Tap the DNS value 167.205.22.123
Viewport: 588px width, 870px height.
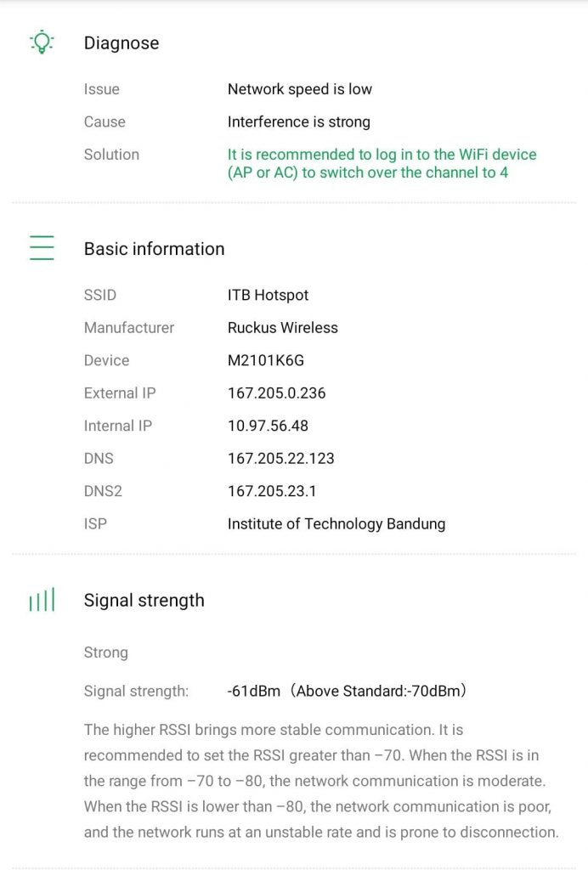click(280, 458)
